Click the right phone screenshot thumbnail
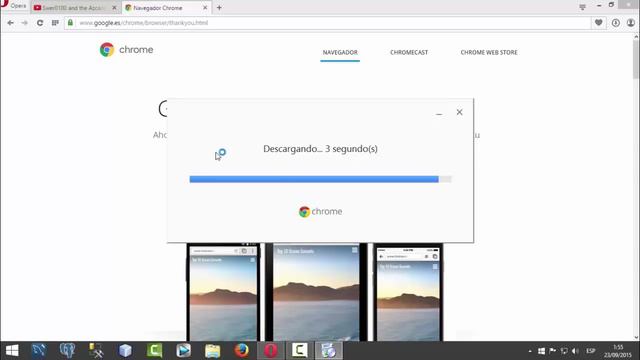This screenshot has width=640, height=360. (x=408, y=292)
